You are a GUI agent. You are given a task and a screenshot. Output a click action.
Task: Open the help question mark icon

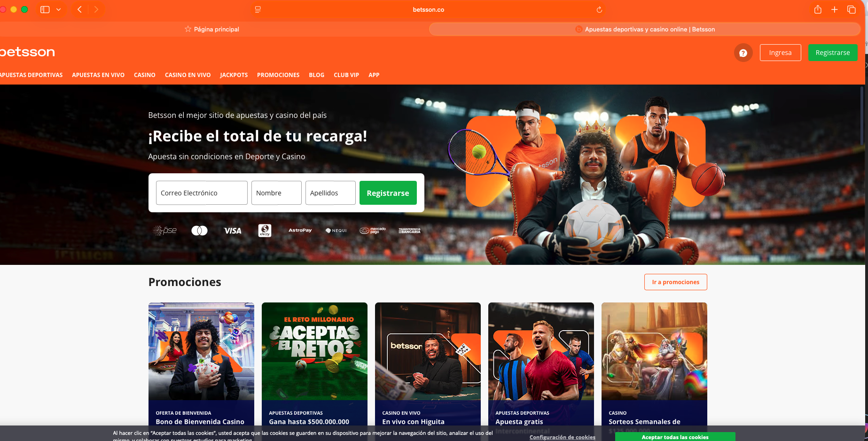[x=743, y=53]
